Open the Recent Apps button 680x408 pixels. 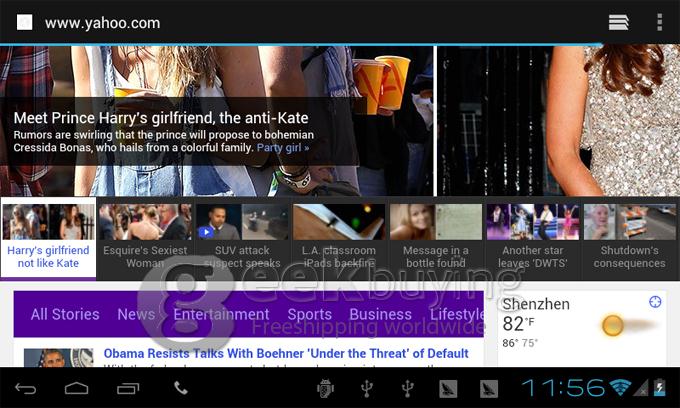point(128,388)
